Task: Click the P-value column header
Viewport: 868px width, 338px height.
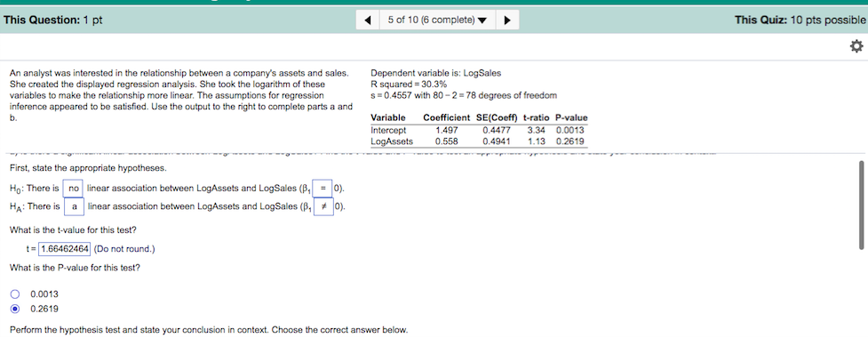Action: pyautogui.click(x=571, y=117)
